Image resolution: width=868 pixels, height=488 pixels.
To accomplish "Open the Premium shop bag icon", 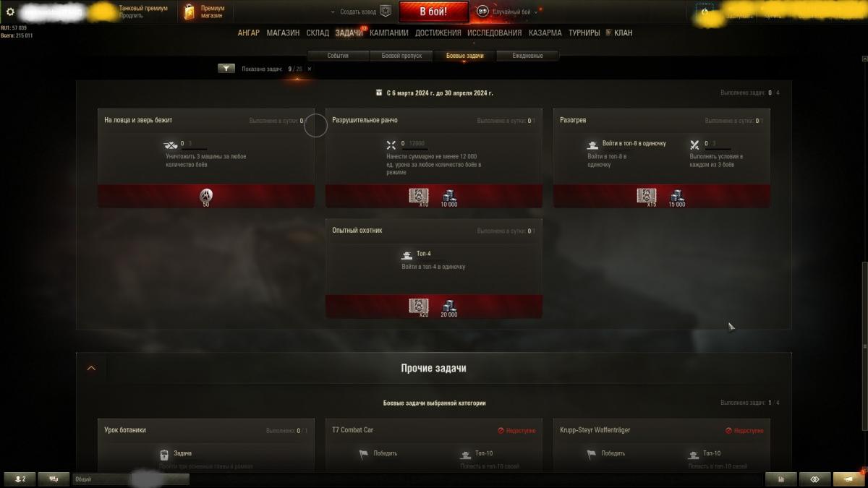I will (x=190, y=12).
